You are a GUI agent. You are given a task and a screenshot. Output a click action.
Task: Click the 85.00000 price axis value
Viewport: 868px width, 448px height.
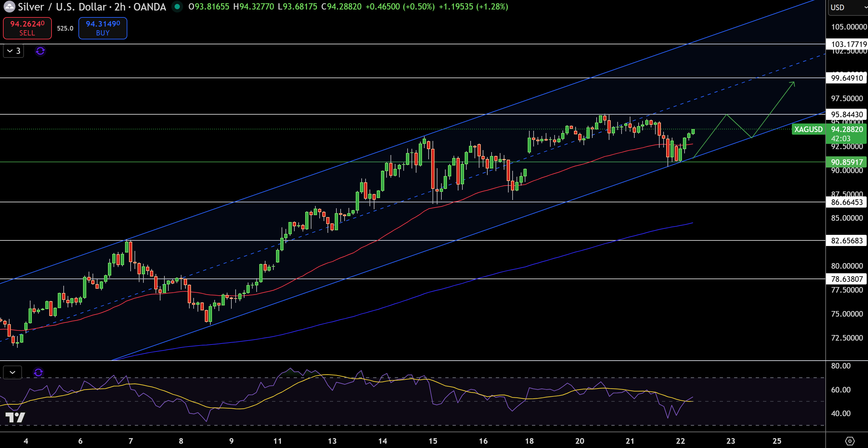click(x=847, y=218)
